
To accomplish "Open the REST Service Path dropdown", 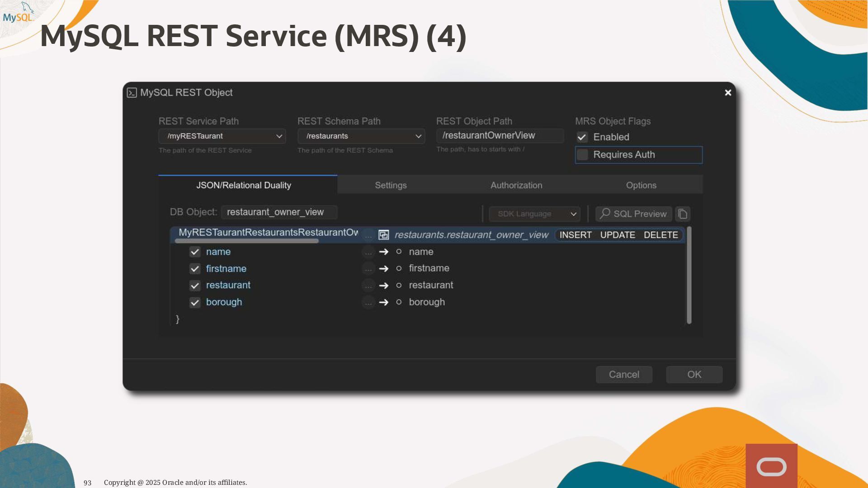I will (222, 136).
